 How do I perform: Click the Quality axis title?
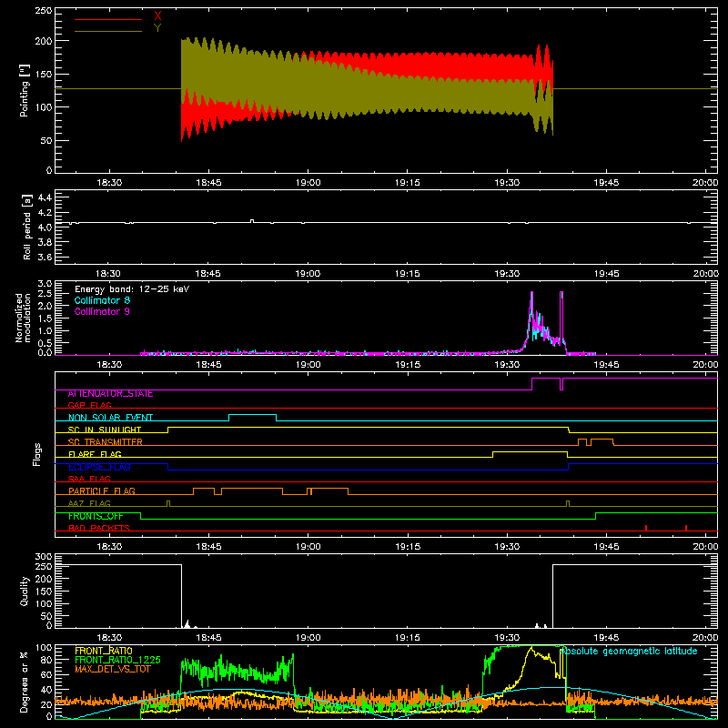25,591
